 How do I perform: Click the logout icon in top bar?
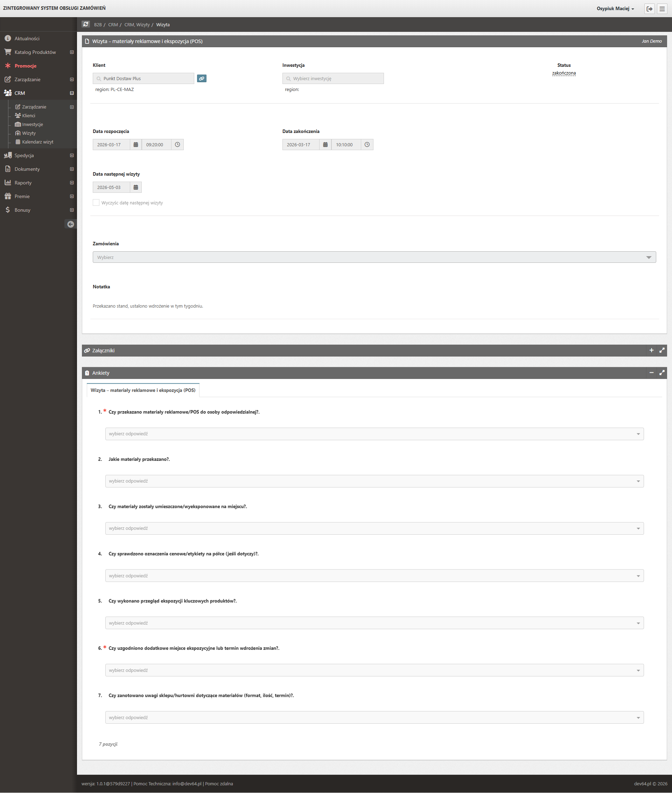tap(650, 9)
